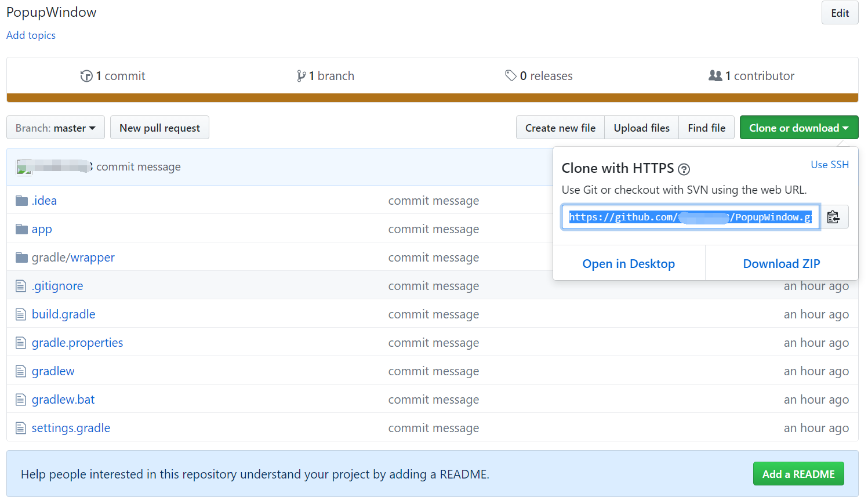Open the 1 branch tab

[x=325, y=76]
